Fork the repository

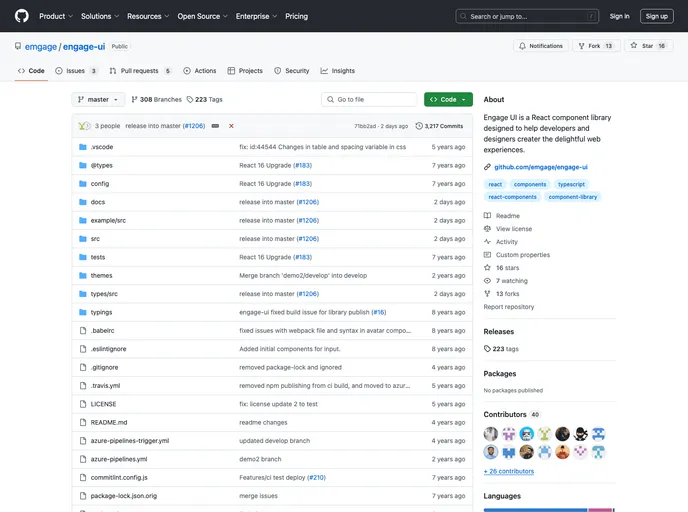[596, 46]
